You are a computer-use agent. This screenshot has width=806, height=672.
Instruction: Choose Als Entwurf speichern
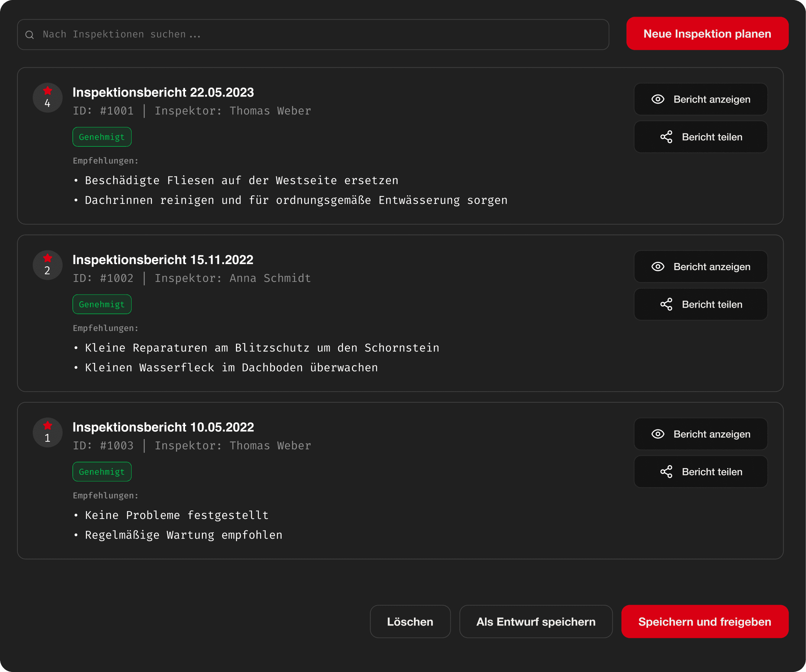coord(535,621)
